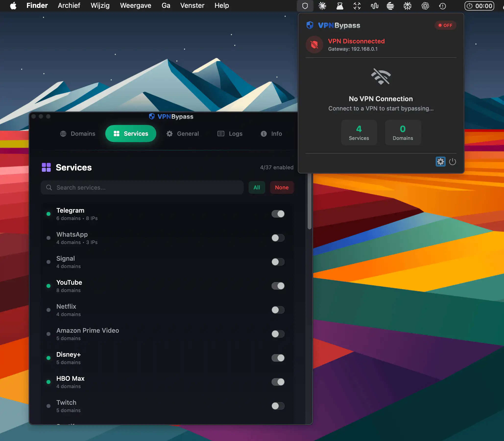Click the power quit icon in popup
The width and height of the screenshot is (504, 441).
(x=452, y=162)
